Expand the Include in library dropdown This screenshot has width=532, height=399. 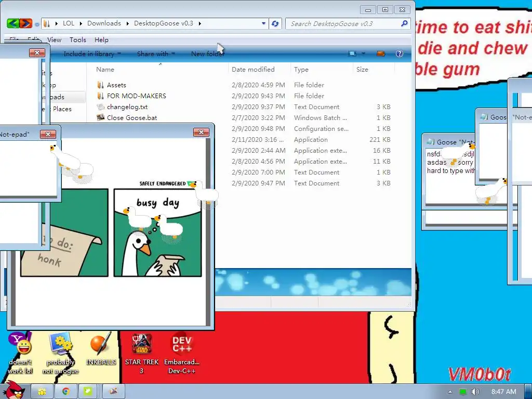click(x=119, y=54)
